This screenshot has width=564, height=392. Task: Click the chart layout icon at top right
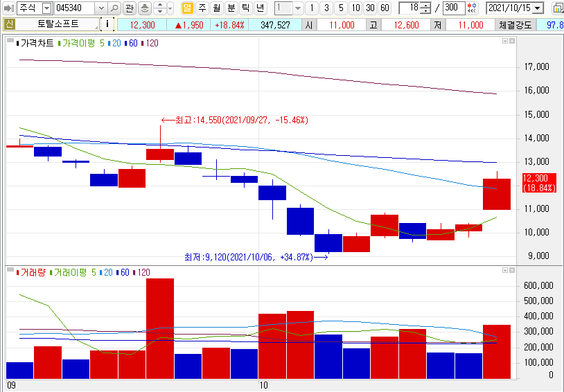(558, 8)
